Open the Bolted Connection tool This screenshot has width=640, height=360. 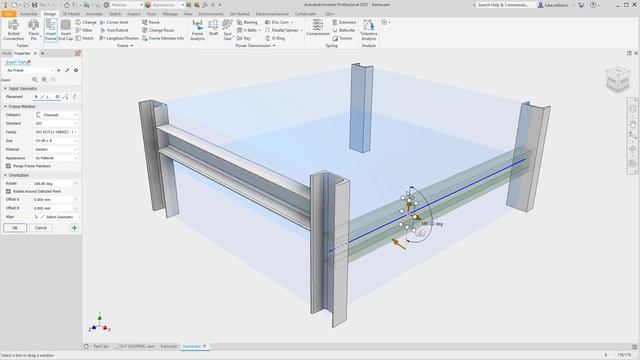13,30
